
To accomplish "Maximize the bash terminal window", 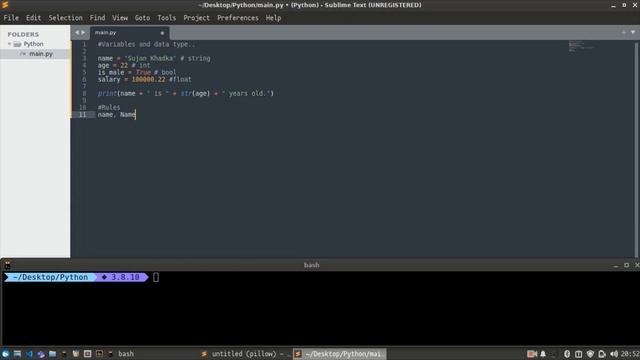I will tap(627, 265).
